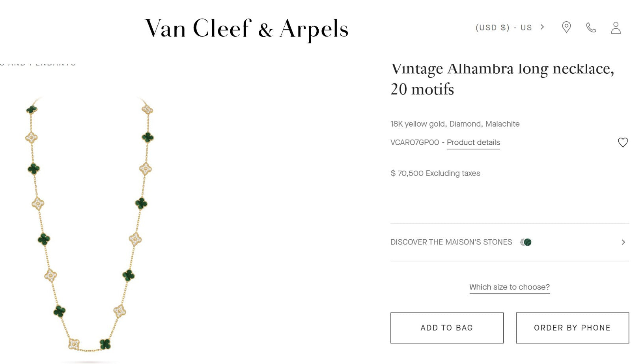
Task: Open Discover the Maison's Stones section
Action: (x=451, y=242)
